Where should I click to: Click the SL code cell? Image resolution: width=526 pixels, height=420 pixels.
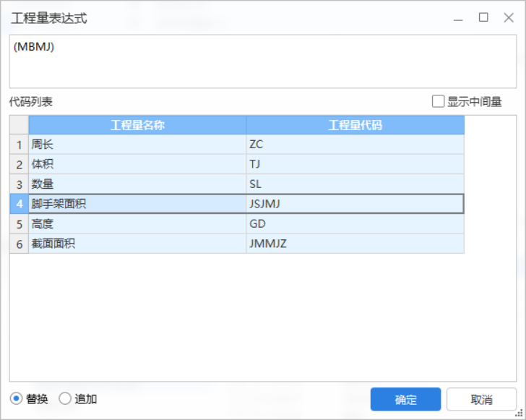355,184
